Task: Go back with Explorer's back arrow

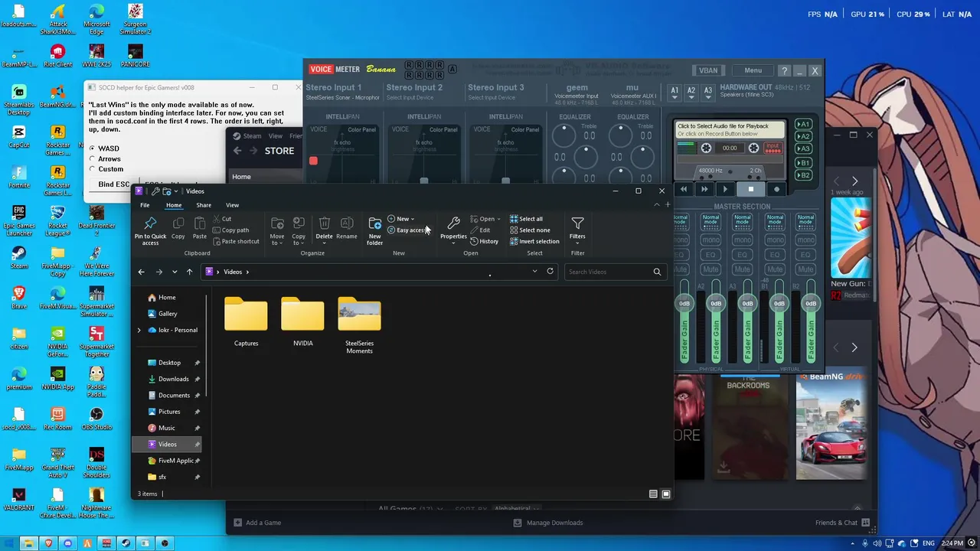Action: pos(141,272)
